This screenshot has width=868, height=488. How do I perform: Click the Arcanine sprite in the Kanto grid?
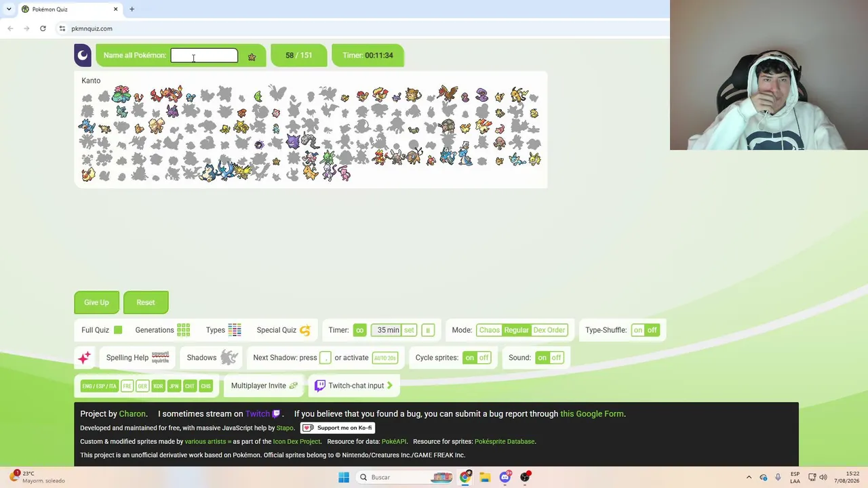pos(156,127)
